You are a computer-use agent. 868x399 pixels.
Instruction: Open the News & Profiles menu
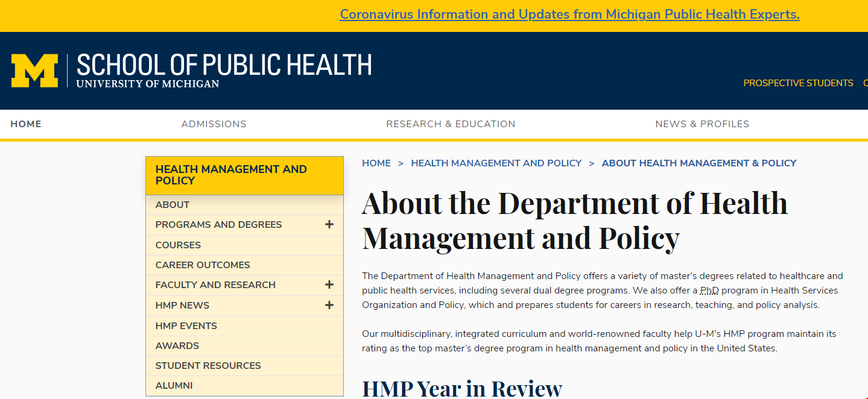(702, 124)
